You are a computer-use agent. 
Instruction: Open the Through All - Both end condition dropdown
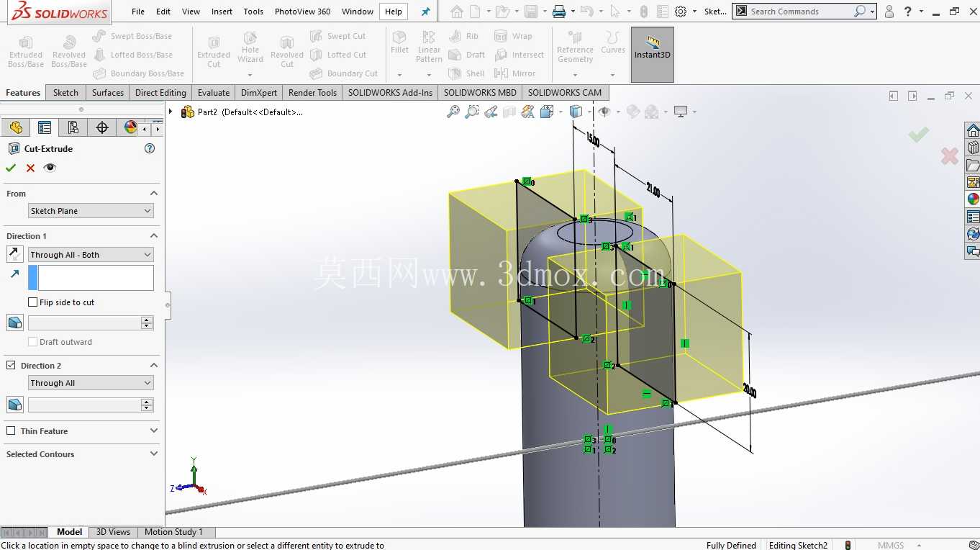[x=91, y=255]
